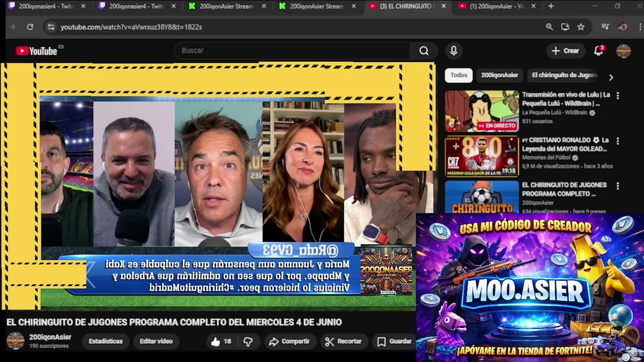Viewport: 644px width, 362px height.
Task: Switch to the (1) 200iqonAsier YouTube tab
Action: click(492, 6)
